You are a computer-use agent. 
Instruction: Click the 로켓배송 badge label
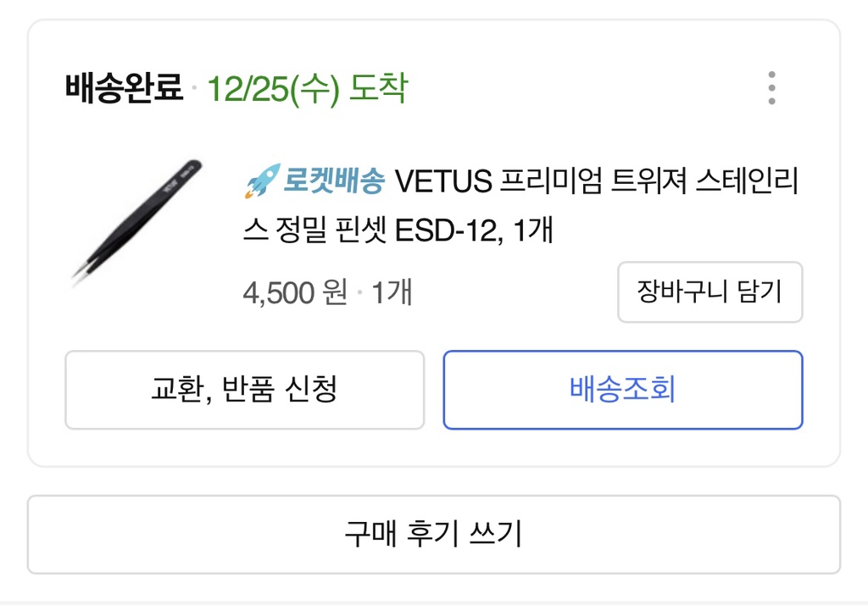pos(334,180)
